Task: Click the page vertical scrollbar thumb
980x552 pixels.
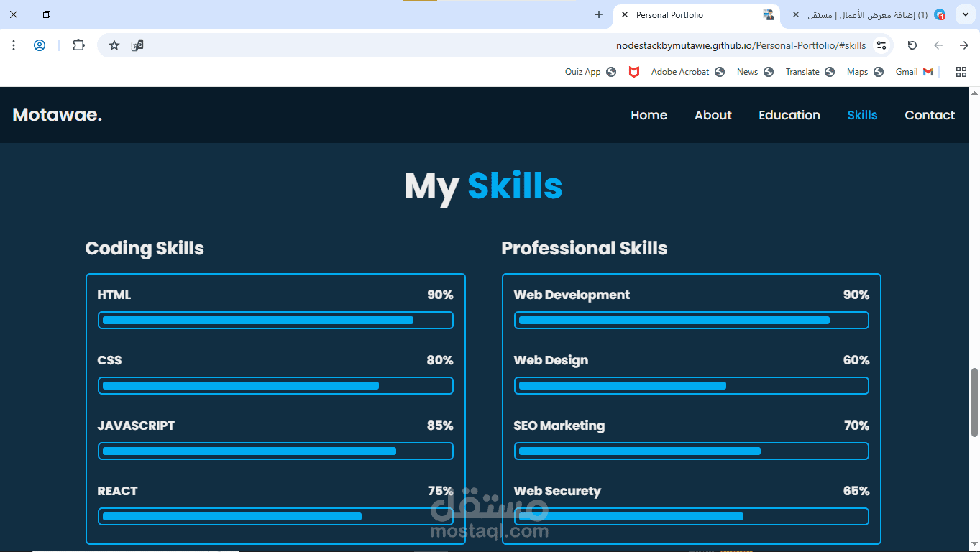Action: pos(975,402)
